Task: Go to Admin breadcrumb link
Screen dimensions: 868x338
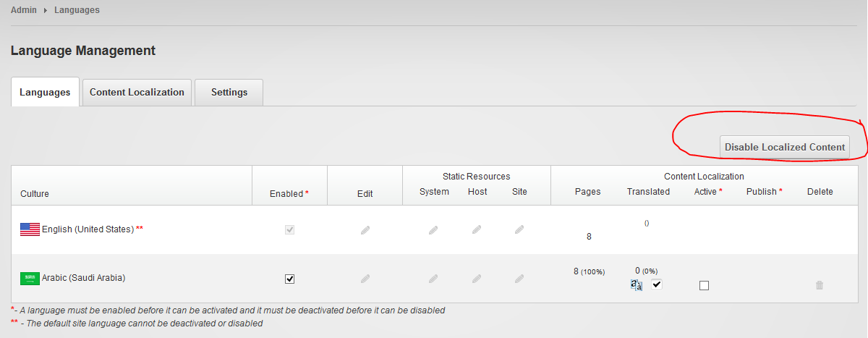Action: (x=24, y=10)
